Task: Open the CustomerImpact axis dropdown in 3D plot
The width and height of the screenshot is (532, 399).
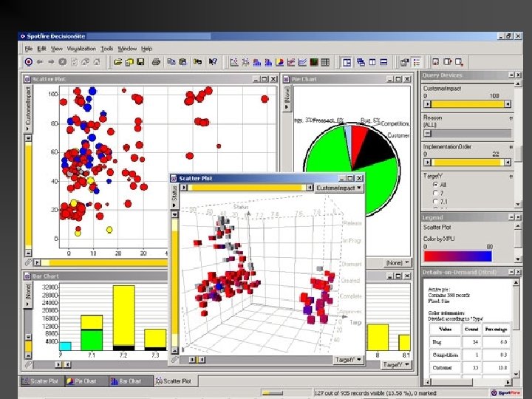Action: click(x=339, y=188)
